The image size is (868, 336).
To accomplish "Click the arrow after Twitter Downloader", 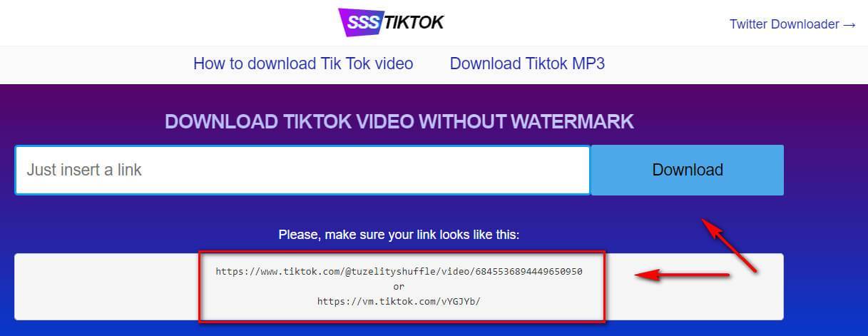I will tap(849, 24).
